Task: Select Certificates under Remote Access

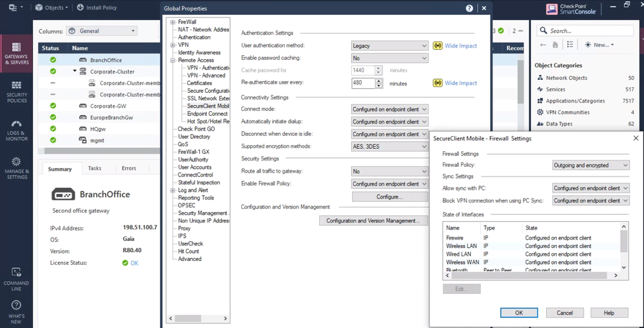Action: point(200,83)
